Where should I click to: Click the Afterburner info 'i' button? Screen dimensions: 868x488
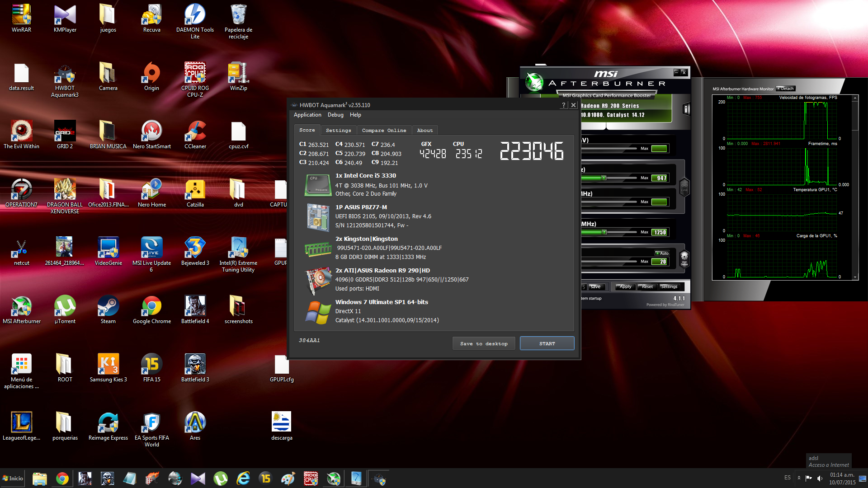point(686,109)
